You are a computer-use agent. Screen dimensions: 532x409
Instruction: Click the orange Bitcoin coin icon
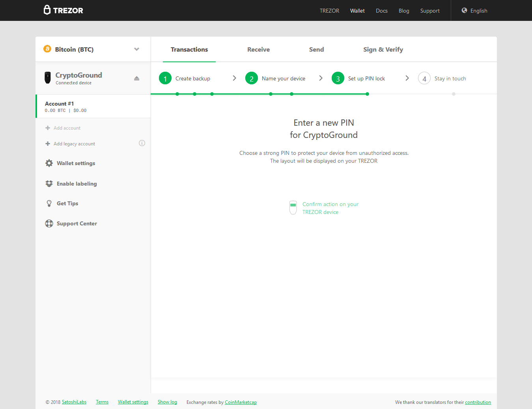(47, 49)
